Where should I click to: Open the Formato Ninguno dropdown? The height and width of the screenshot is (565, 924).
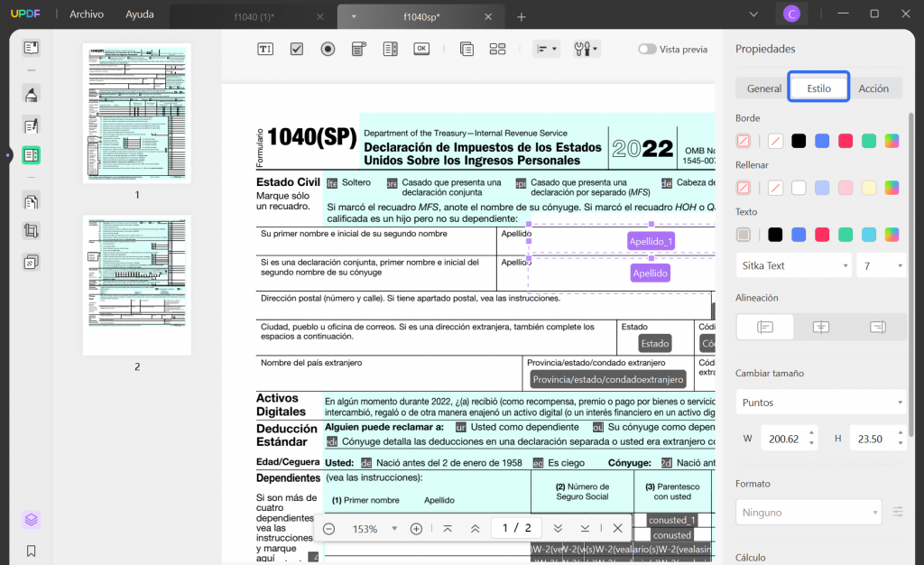808,512
